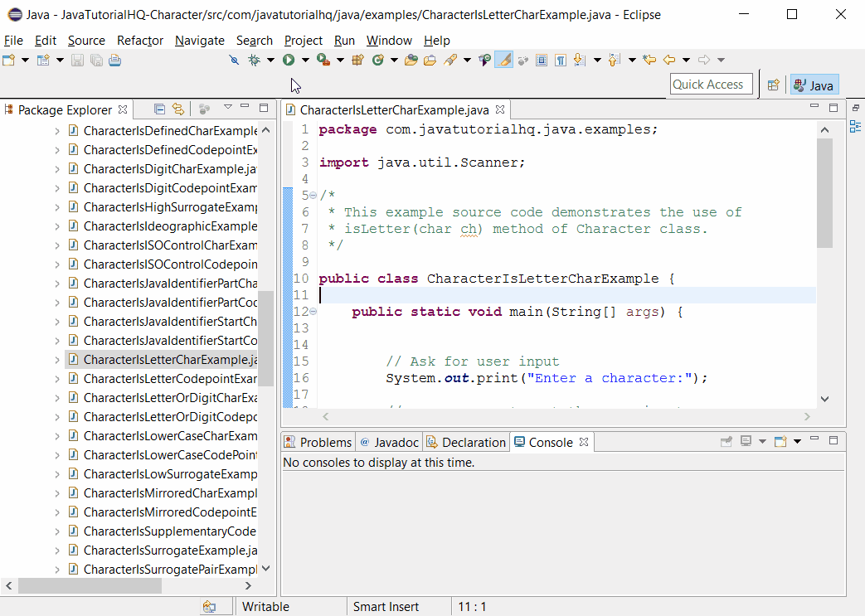This screenshot has width=865, height=616.
Task: Open the Search menu
Action: click(254, 40)
